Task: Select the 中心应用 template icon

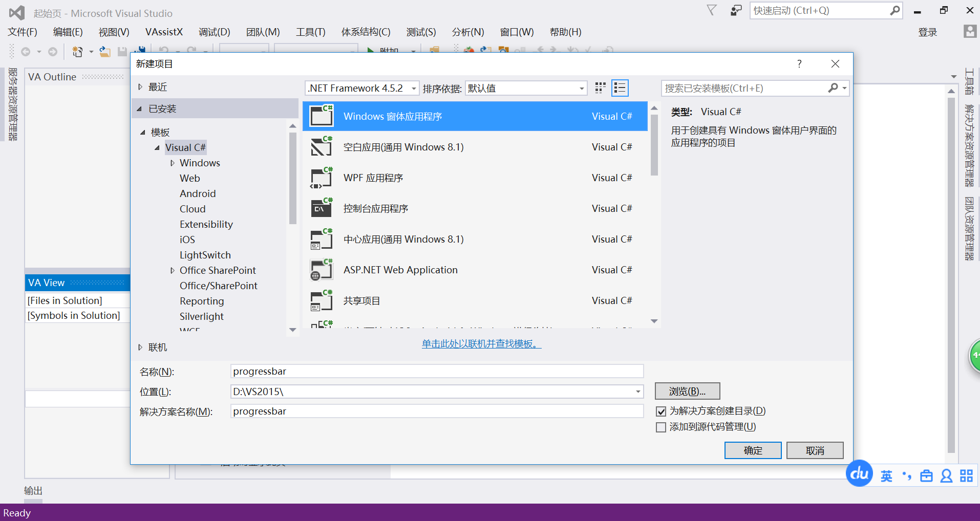Action: pyautogui.click(x=322, y=238)
